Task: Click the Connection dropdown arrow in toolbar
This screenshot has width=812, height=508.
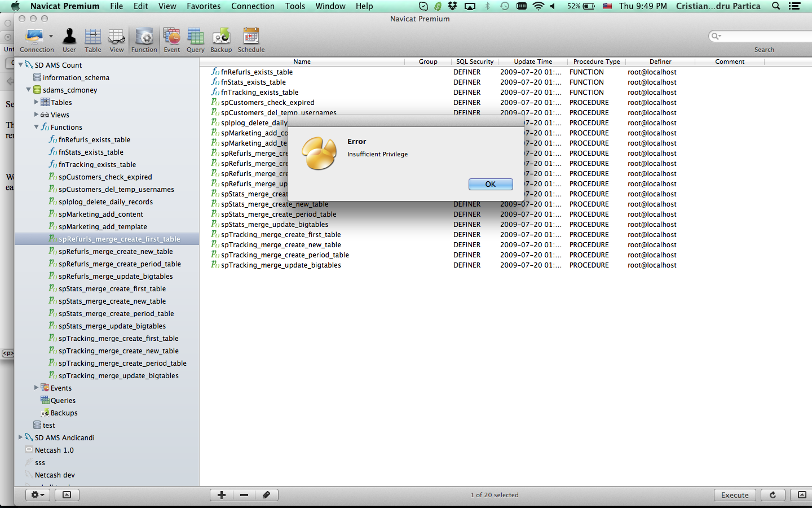Action: coord(51,37)
